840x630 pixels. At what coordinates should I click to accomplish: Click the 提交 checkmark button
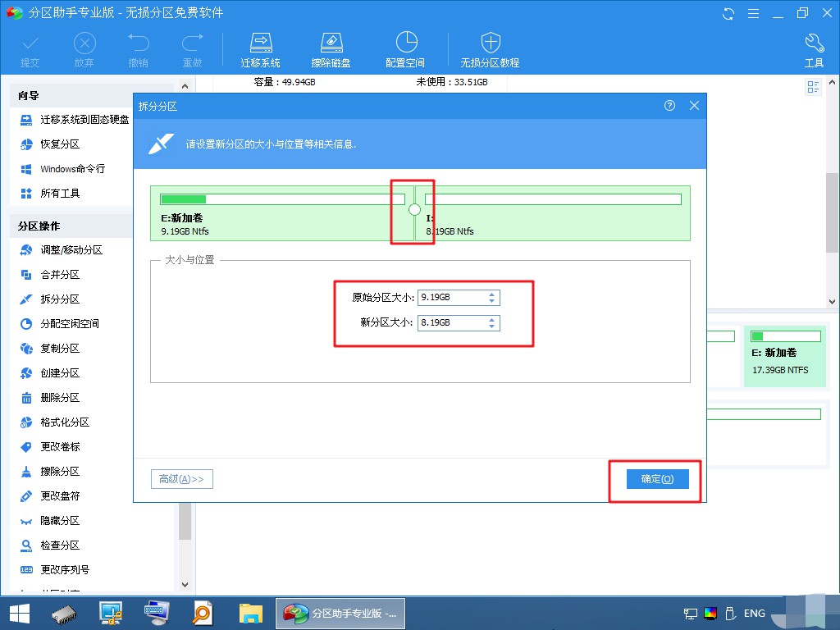click(x=30, y=50)
